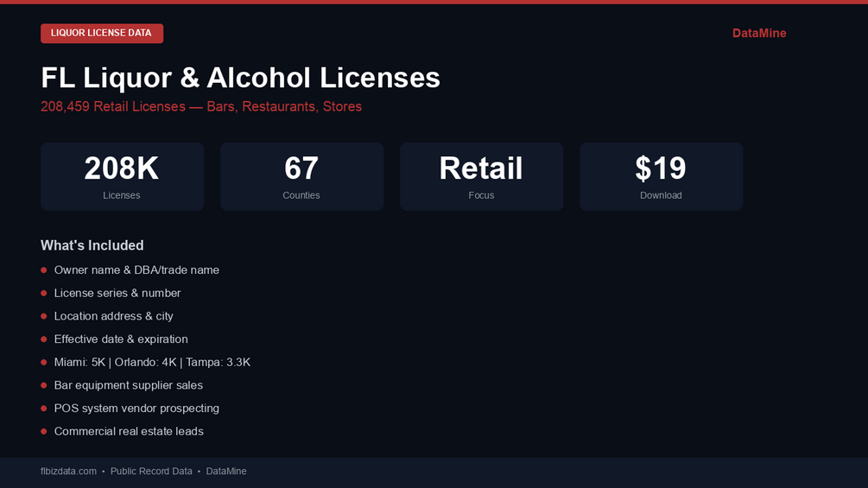Click the LIQUOR LICENSE DATA badge
868x488 pixels.
(x=101, y=34)
